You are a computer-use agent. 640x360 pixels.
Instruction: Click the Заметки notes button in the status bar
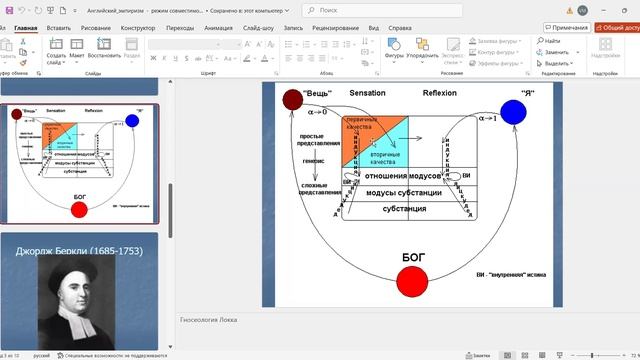pyautogui.click(x=478, y=356)
